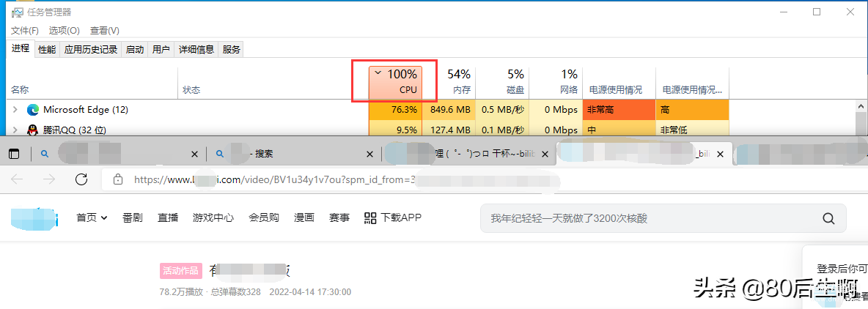This screenshot has width=868, height=309.
Task: Click the 76.3% CPU value for Edge
Action: (x=395, y=109)
